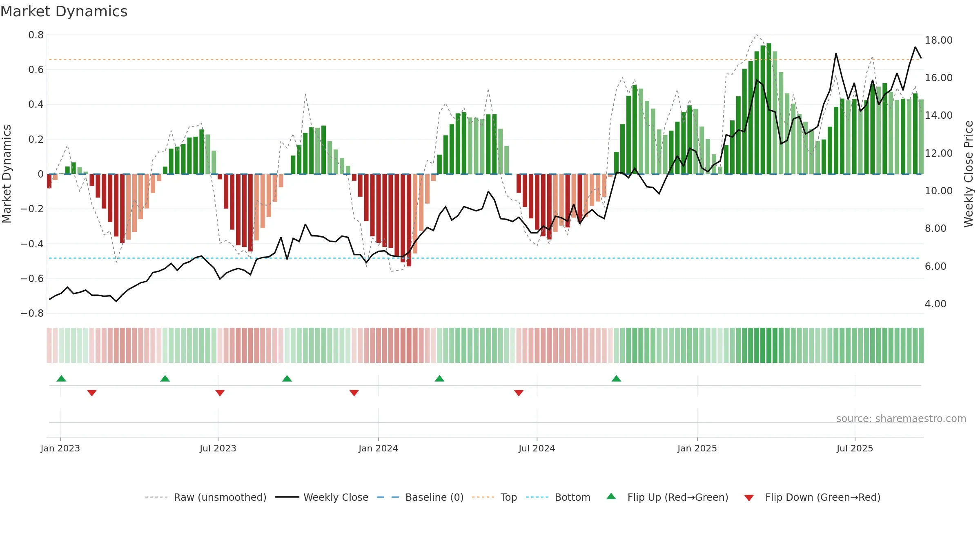Click the Market Dynamics y-axis title
This screenshot has height=551, width=980.
point(7,174)
